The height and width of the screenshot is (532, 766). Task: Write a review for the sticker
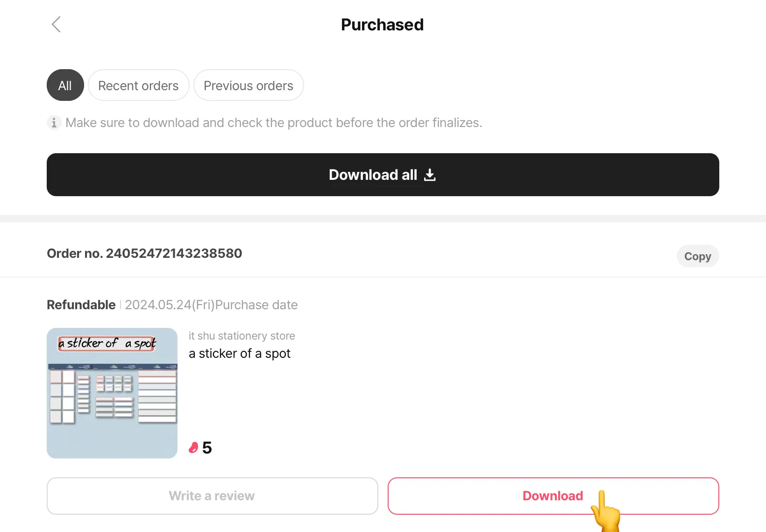pos(212,496)
